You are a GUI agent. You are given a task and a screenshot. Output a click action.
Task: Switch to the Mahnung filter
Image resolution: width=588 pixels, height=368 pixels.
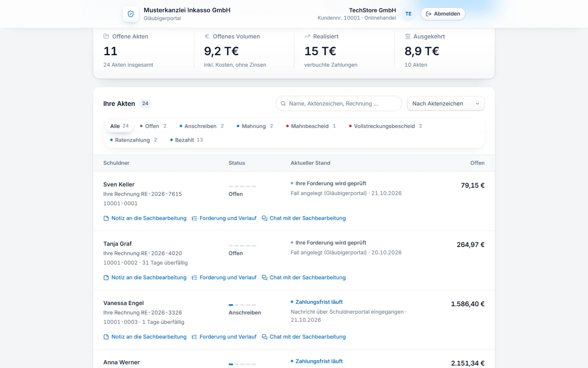(x=255, y=126)
